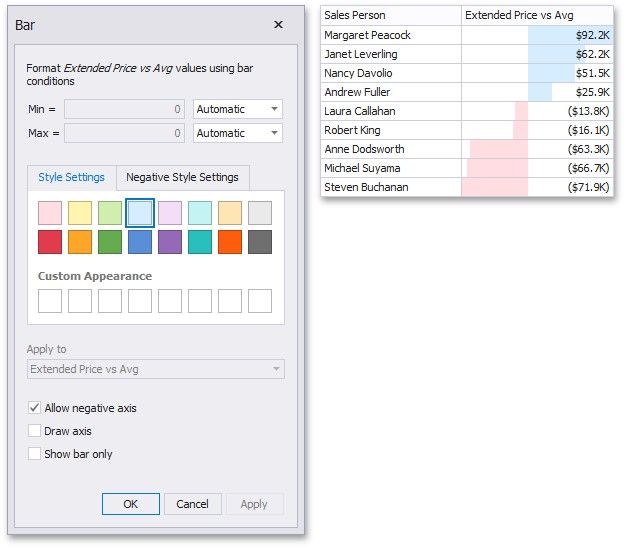Viewport: 627px width, 550px height.
Task: Select the solid red style swatch
Action: [x=50, y=242]
